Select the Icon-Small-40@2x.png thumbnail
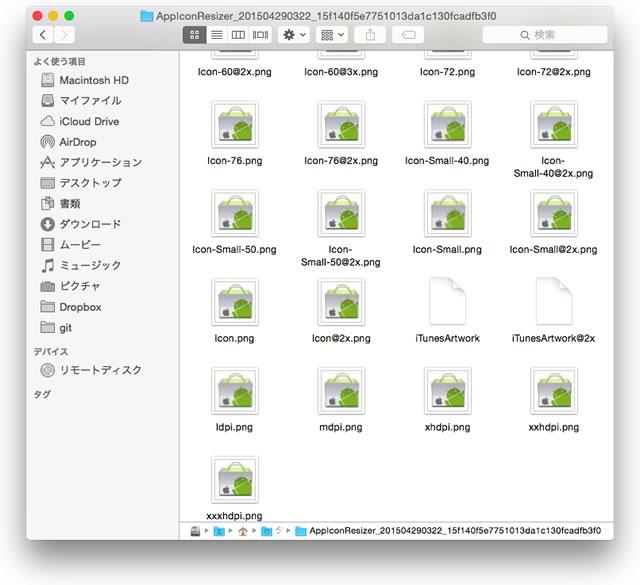 tap(554, 125)
